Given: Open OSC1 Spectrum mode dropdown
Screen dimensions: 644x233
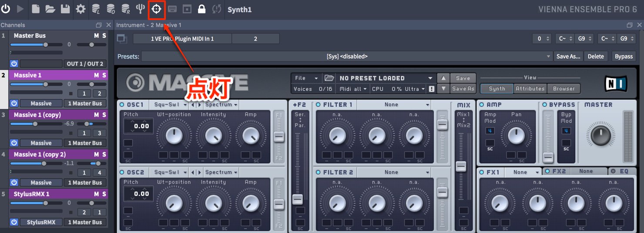Looking at the screenshot, I should (x=221, y=105).
